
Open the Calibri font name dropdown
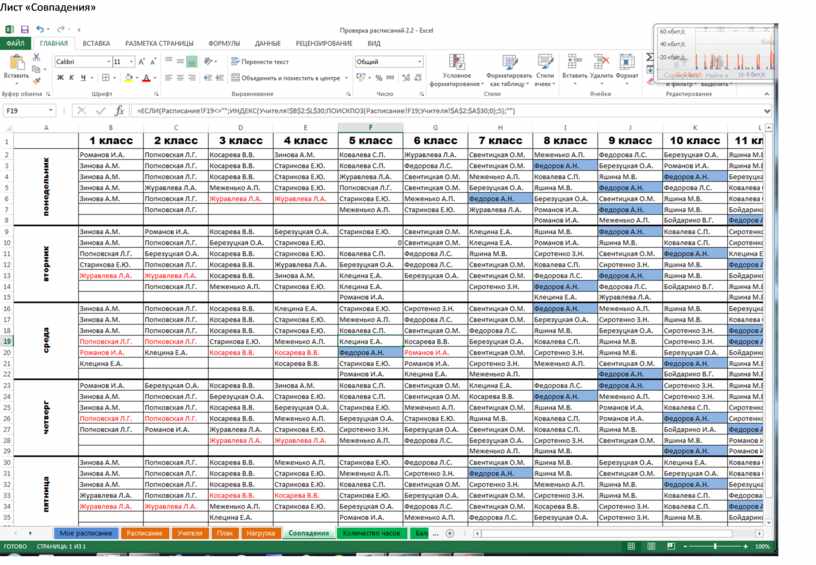coord(105,62)
